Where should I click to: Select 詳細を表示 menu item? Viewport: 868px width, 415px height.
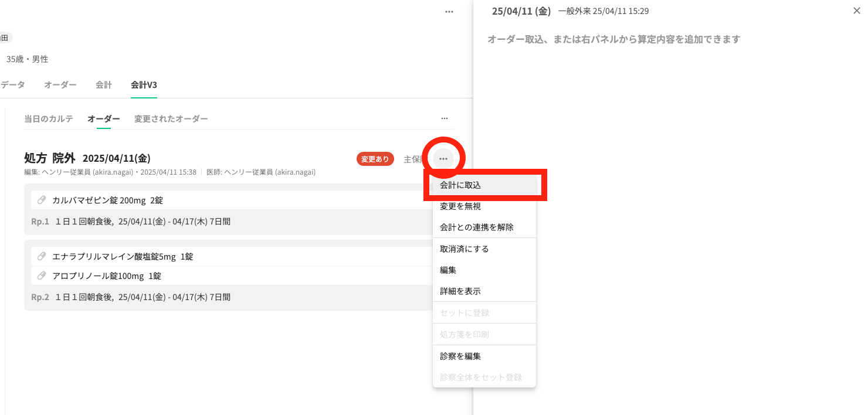pyautogui.click(x=484, y=291)
